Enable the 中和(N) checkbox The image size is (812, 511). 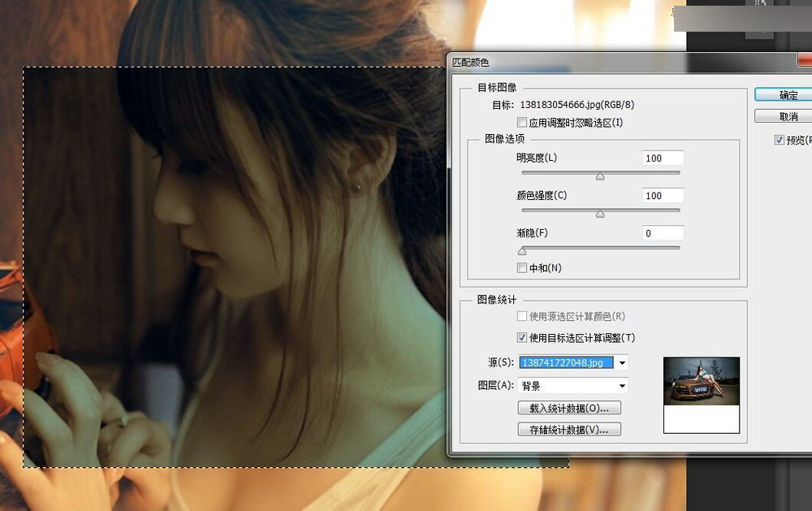click(x=522, y=268)
